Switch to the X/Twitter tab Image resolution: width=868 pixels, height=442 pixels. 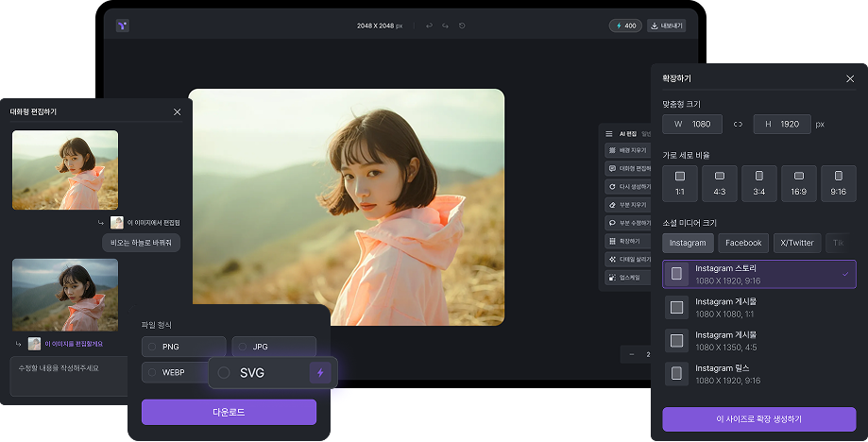point(797,243)
